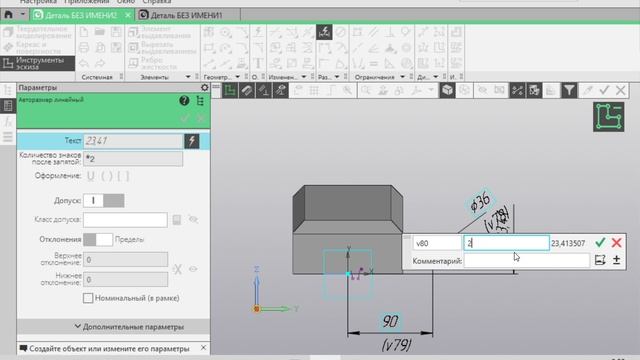Click the lightning button beside Текст field
This screenshot has height=360, width=640.
click(x=192, y=141)
